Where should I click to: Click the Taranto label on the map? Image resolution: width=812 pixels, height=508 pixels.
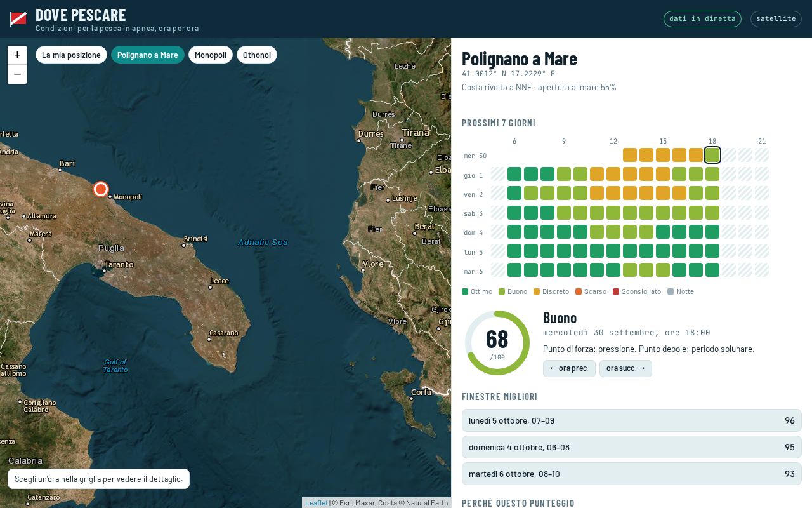(x=119, y=264)
